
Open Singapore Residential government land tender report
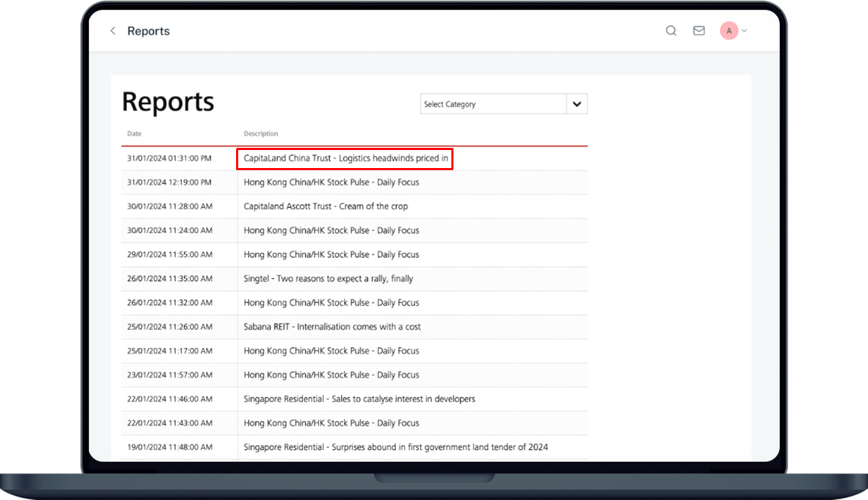[x=396, y=447]
